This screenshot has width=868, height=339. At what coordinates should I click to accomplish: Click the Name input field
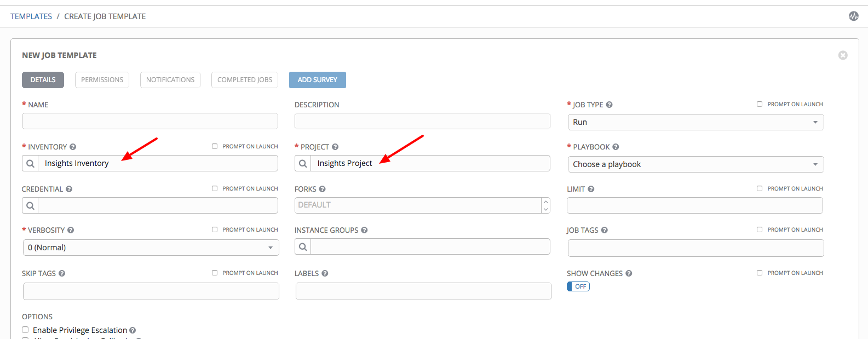pos(150,121)
